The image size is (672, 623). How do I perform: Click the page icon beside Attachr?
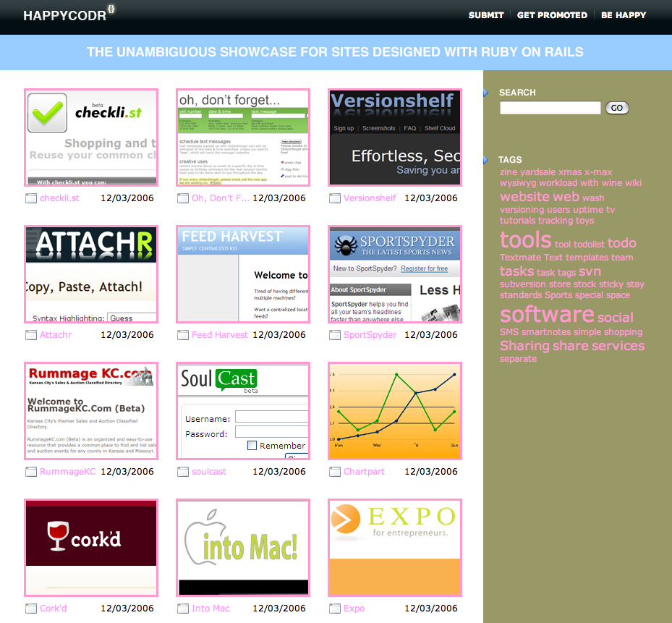click(x=31, y=335)
